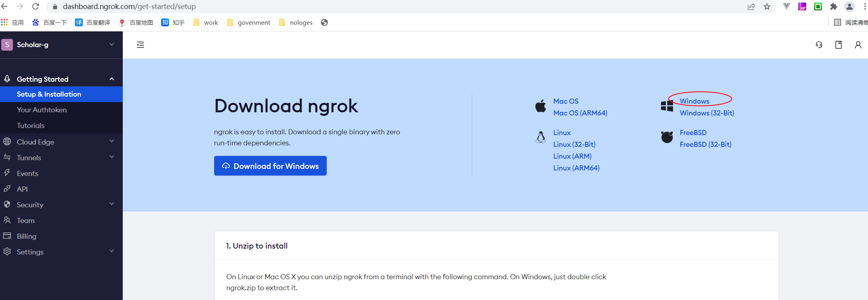
Task: Expand the Security section
Action: pos(61,205)
